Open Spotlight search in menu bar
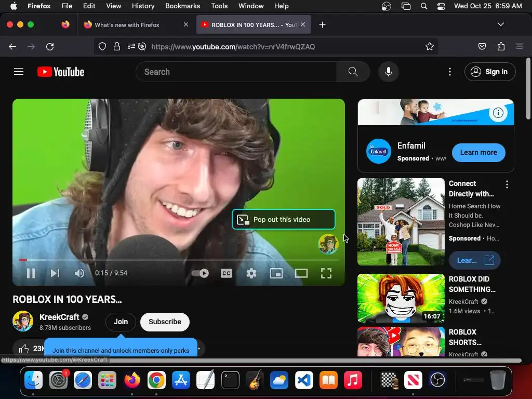 click(424, 6)
